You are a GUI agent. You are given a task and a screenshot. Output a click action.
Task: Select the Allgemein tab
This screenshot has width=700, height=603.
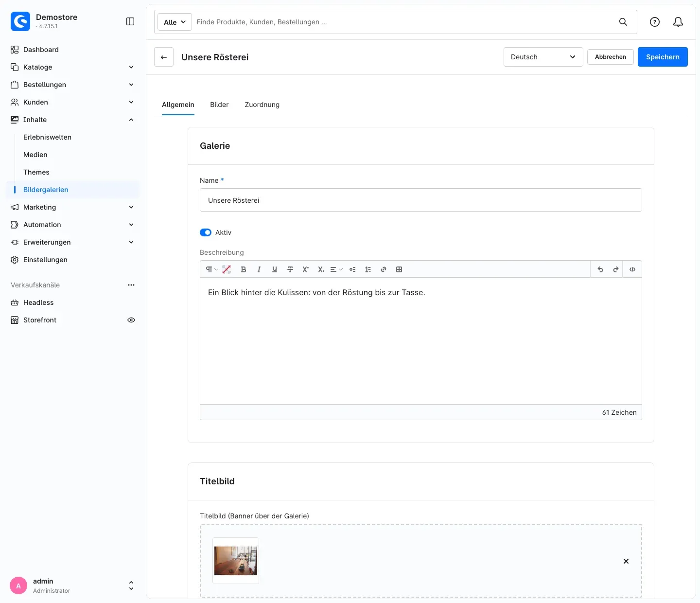point(178,105)
